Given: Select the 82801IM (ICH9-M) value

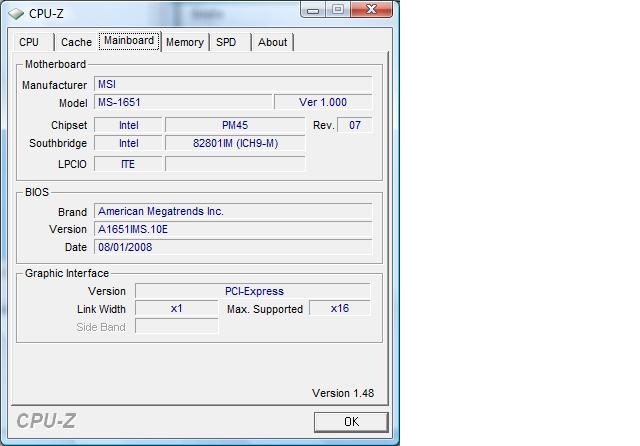Looking at the screenshot, I should (x=235, y=143).
